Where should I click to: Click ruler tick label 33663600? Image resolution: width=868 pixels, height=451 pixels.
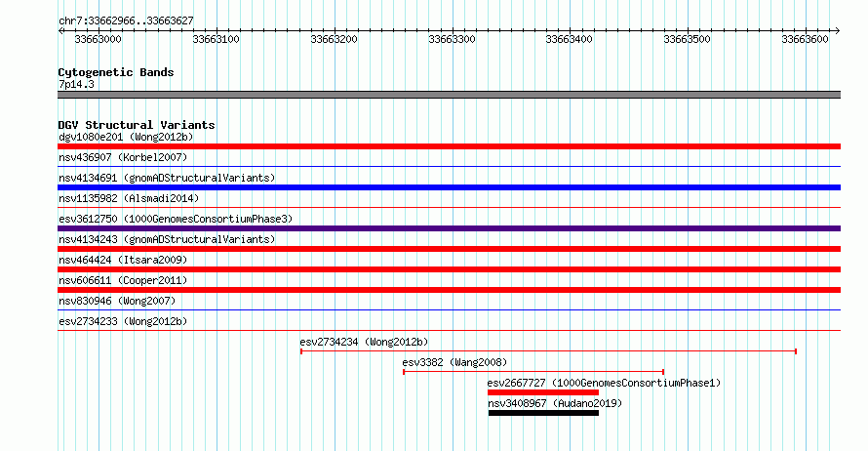(805, 39)
